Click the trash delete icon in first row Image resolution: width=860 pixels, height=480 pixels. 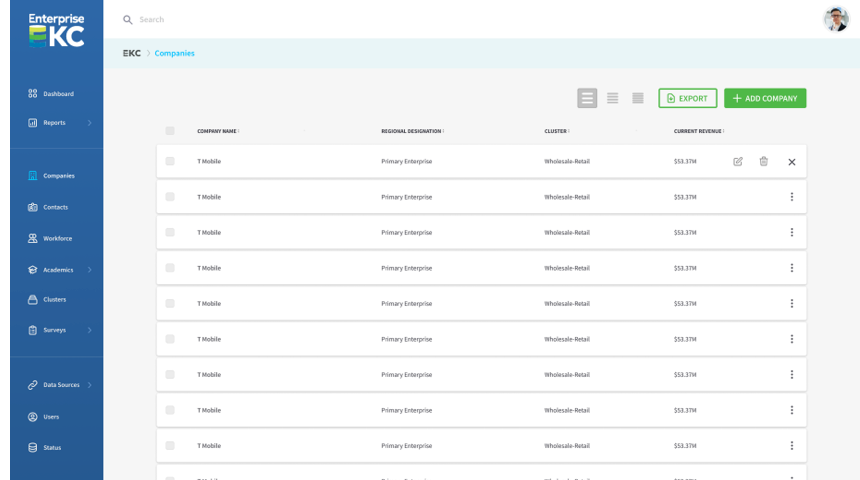pyautogui.click(x=764, y=161)
